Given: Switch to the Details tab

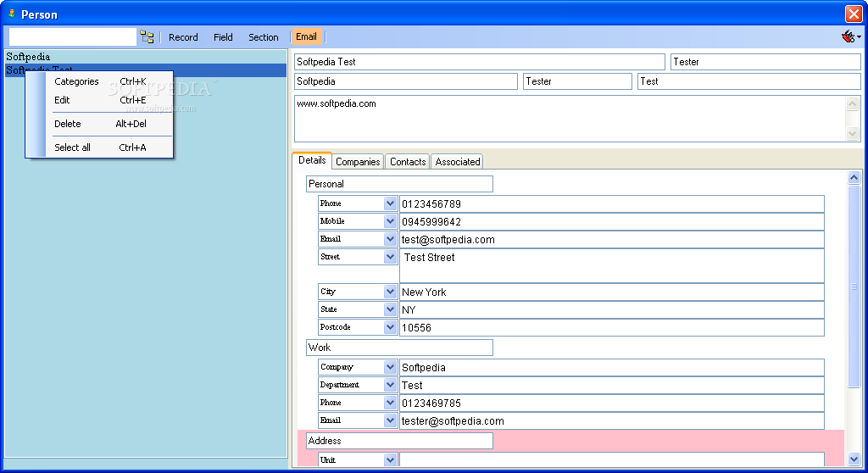Looking at the screenshot, I should [312, 160].
